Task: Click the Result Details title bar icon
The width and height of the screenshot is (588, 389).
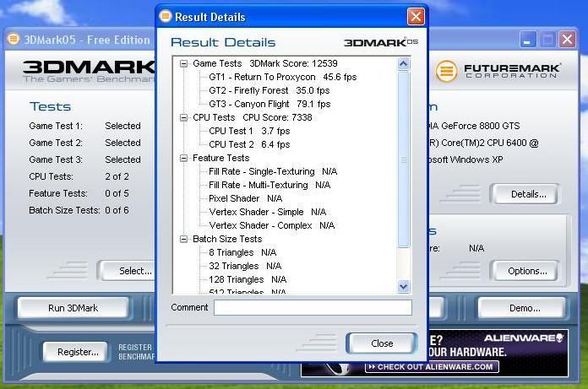Action: [x=166, y=17]
